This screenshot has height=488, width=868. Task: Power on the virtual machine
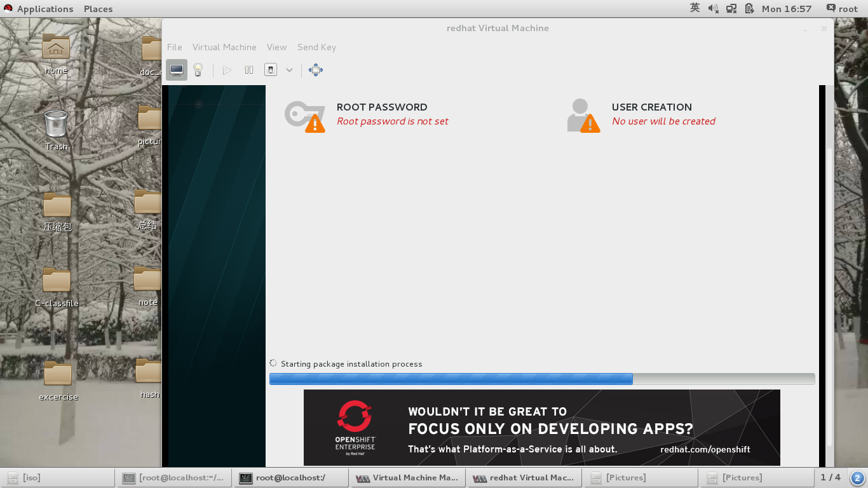pos(227,70)
